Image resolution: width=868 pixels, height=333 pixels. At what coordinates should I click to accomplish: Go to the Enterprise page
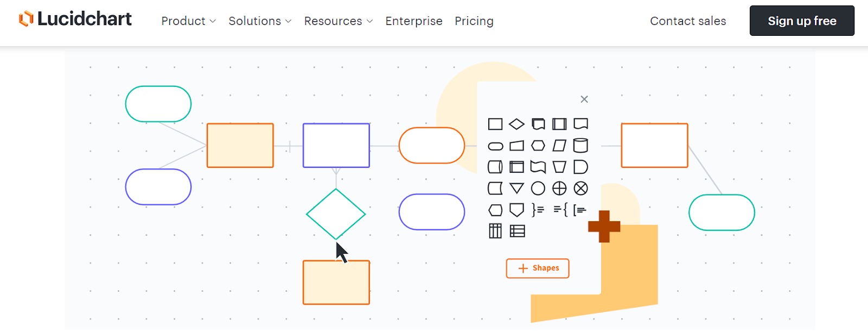tap(414, 21)
